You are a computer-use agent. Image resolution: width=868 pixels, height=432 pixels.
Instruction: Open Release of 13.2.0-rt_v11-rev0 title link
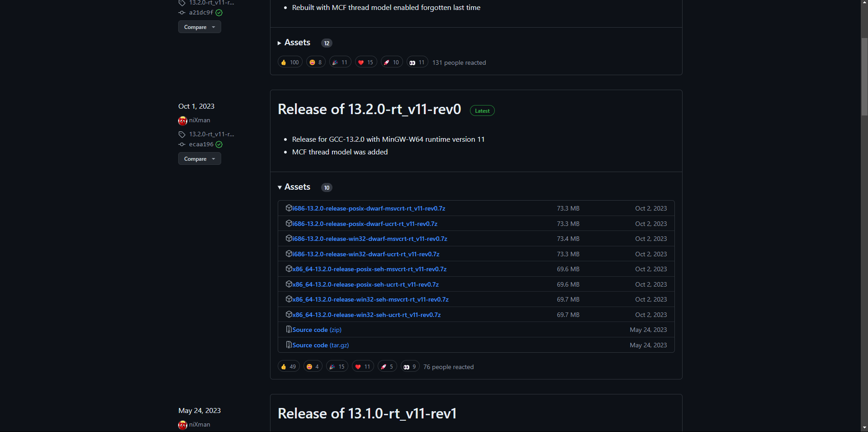pos(369,110)
